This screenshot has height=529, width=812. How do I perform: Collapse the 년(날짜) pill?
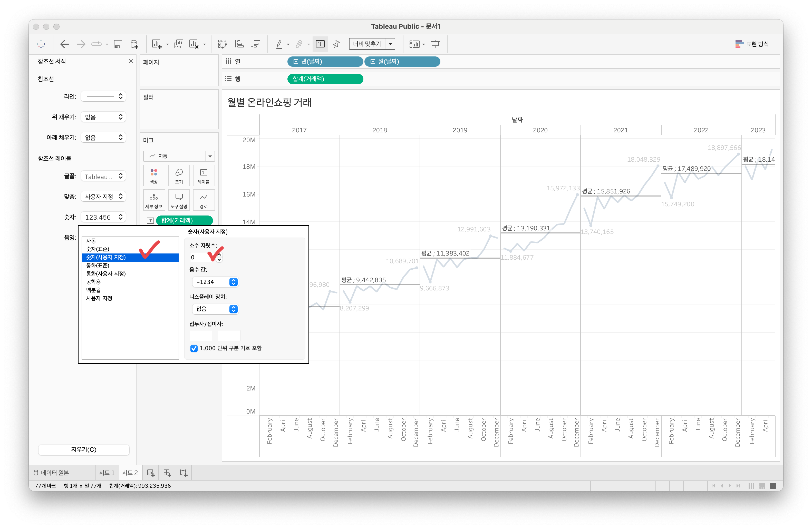coord(296,62)
